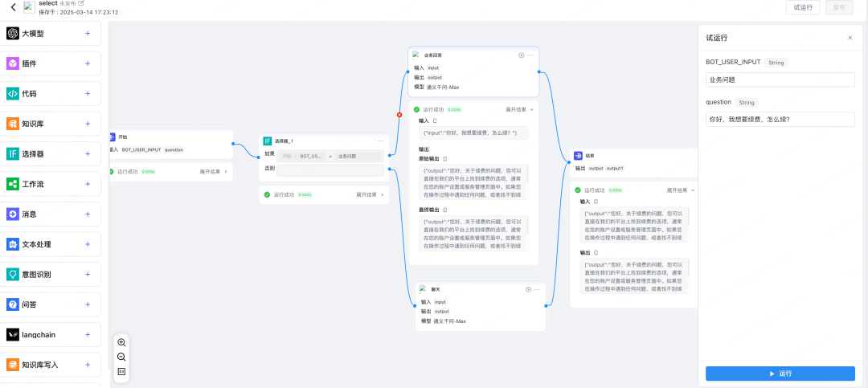Open the 业务回答 node more options menu
The image size is (868, 388).
click(530, 55)
